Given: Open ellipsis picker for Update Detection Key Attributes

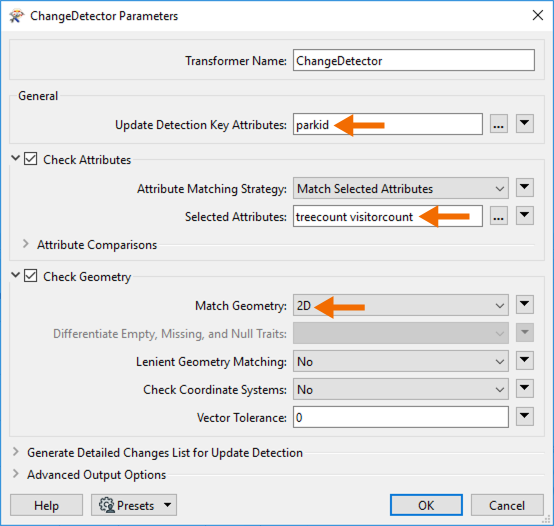Looking at the screenshot, I should [499, 124].
